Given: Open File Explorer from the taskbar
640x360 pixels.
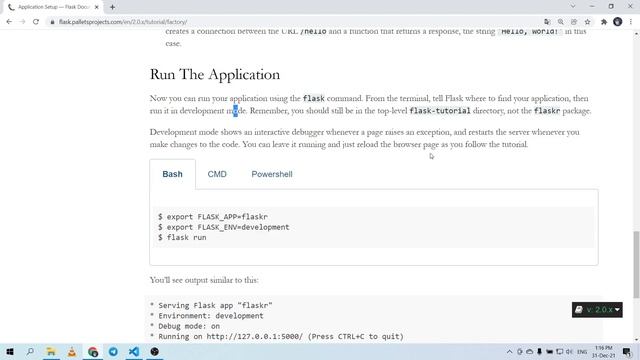Looking at the screenshot, I should point(51,351).
